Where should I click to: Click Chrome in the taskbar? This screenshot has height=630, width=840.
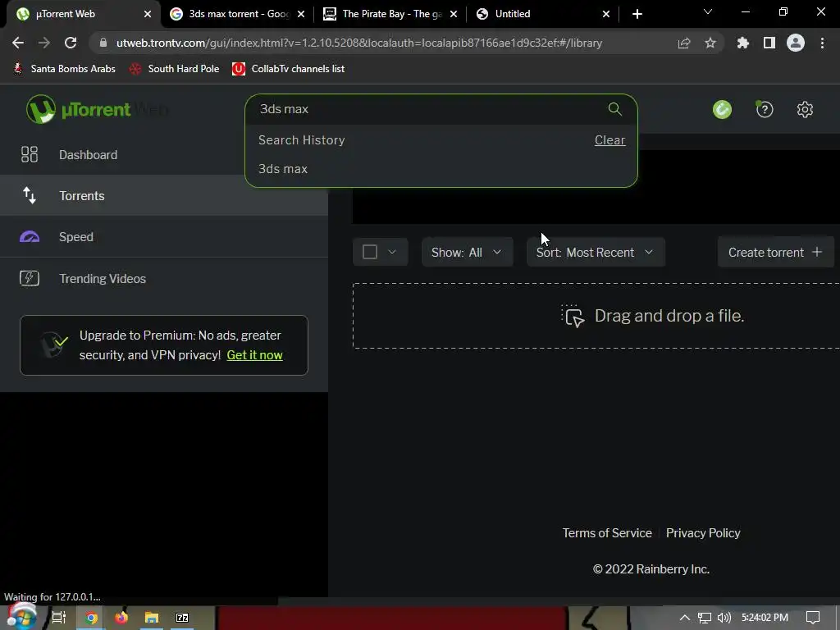point(91,618)
